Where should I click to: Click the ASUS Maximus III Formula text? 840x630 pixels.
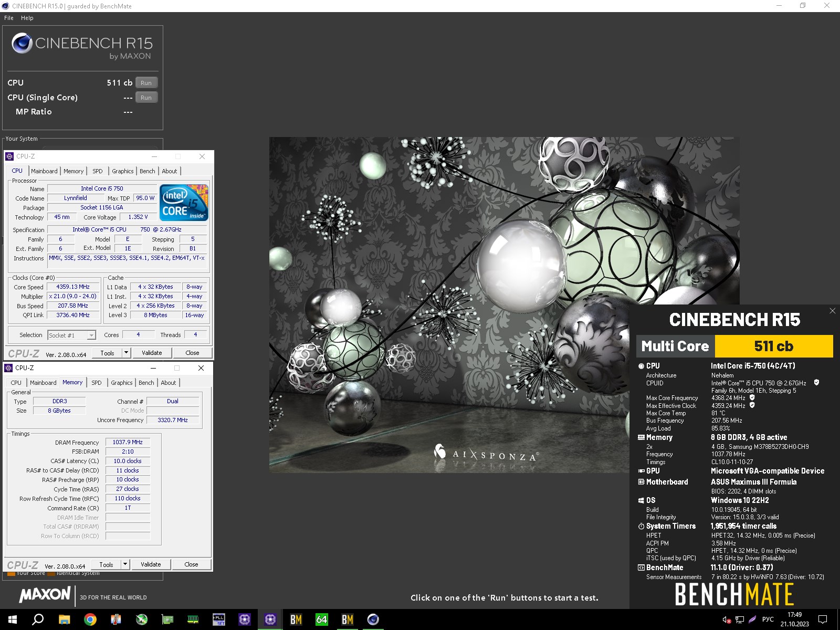pyautogui.click(x=753, y=482)
